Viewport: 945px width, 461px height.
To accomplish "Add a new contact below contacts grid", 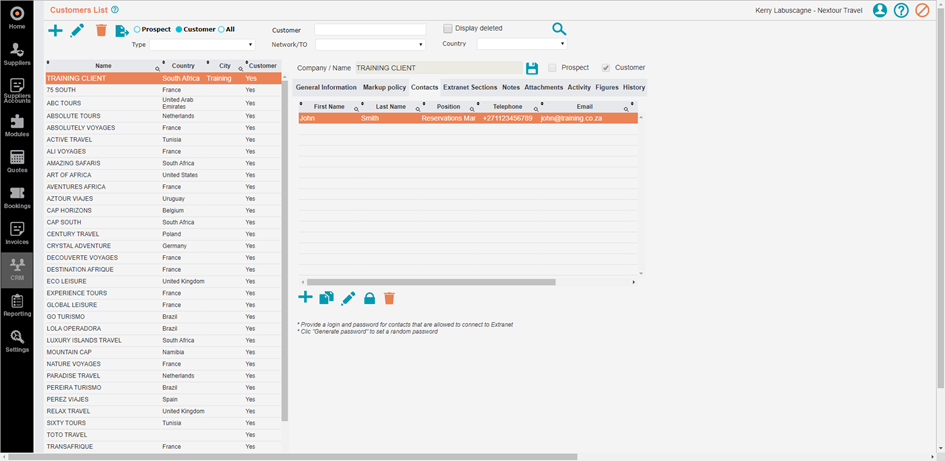I will (306, 297).
